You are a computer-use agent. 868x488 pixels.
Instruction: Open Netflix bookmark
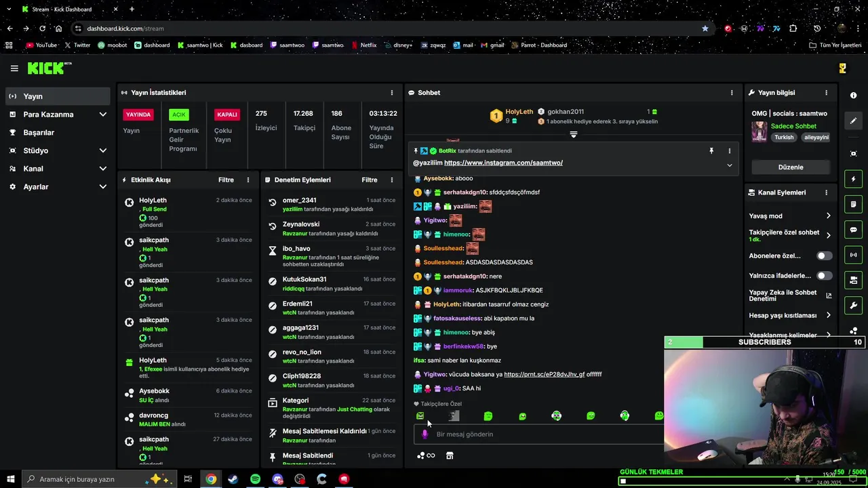click(363, 45)
